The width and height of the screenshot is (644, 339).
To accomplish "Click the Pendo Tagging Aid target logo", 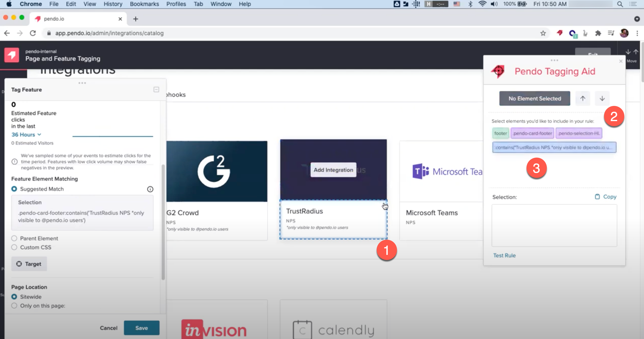I will pyautogui.click(x=498, y=71).
